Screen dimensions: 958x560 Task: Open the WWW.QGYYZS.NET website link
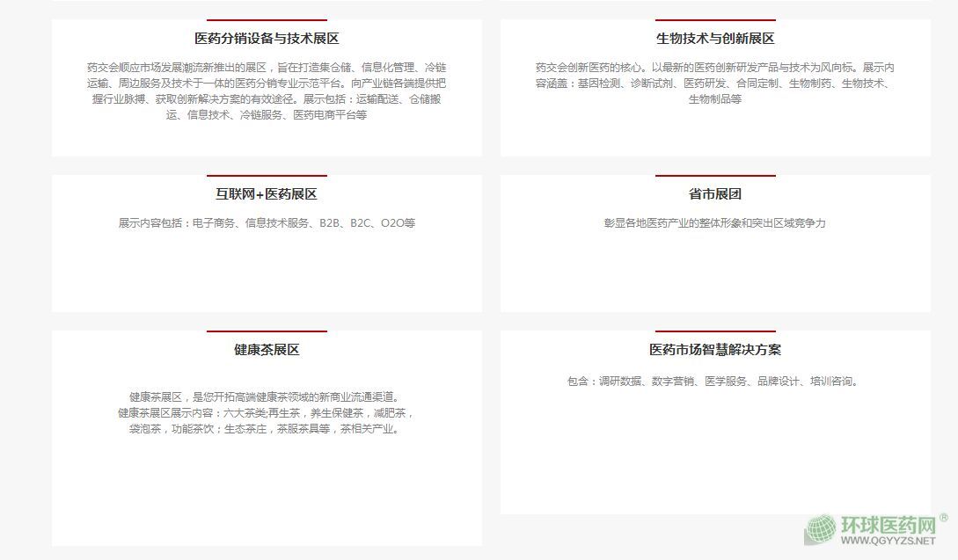pyautogui.click(x=888, y=542)
